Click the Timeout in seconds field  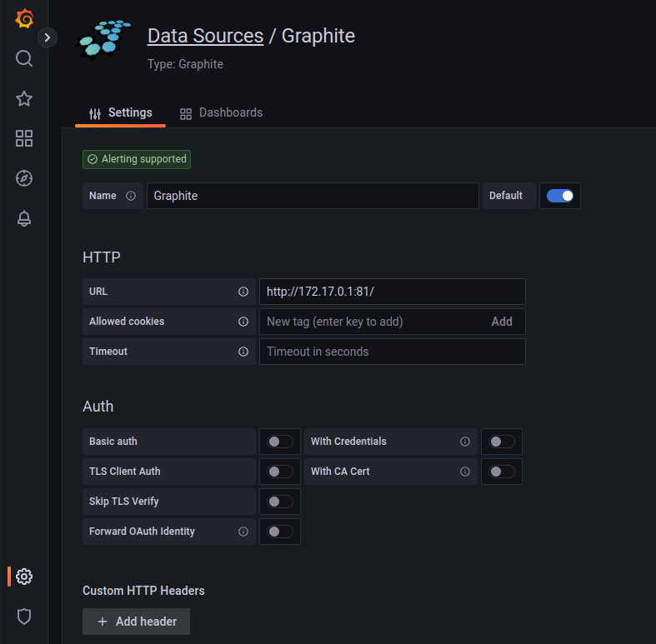pyautogui.click(x=392, y=352)
